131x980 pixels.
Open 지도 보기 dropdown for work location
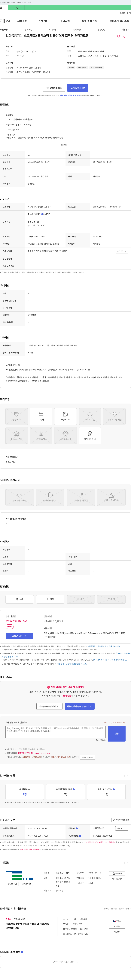point(122,251)
